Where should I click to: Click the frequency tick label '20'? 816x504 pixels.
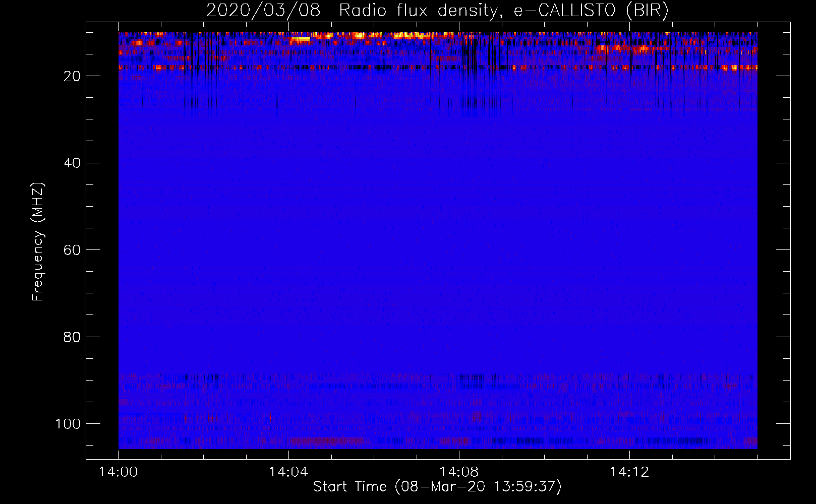[x=72, y=76]
